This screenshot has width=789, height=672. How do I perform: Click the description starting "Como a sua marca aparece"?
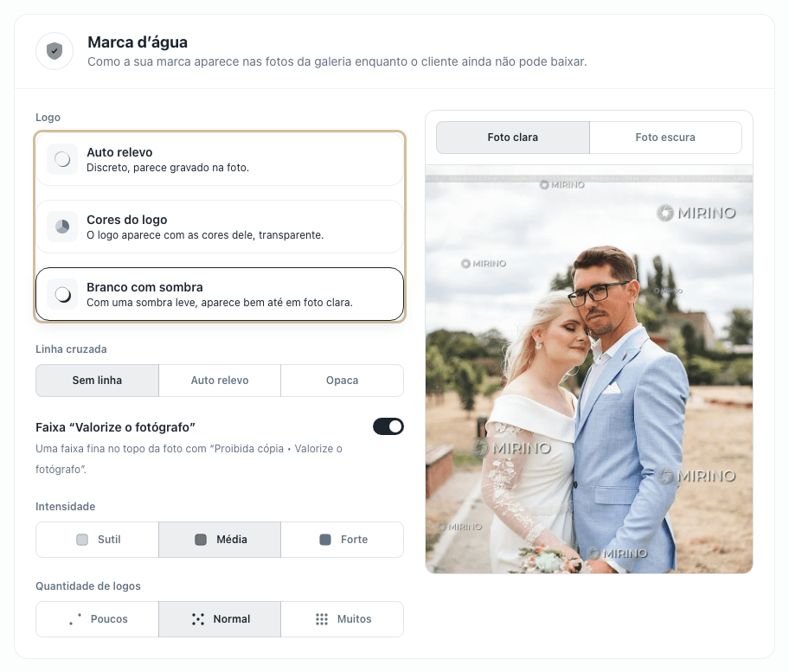[x=337, y=61]
